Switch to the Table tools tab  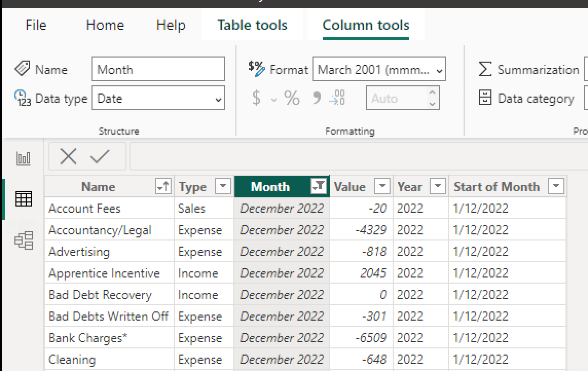coord(252,25)
